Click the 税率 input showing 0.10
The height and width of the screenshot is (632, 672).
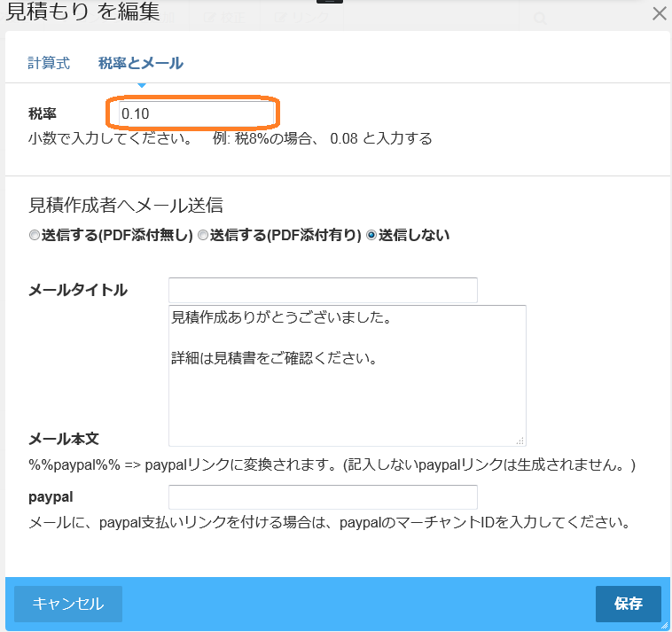[x=194, y=113]
